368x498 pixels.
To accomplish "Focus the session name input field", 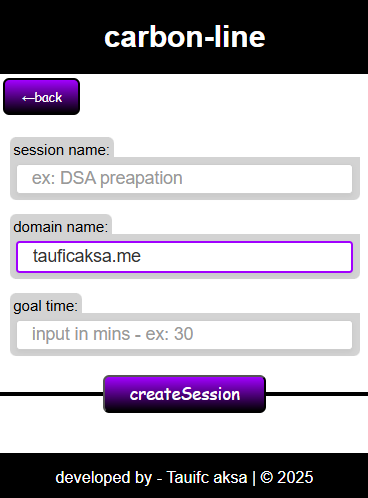I will [184, 179].
